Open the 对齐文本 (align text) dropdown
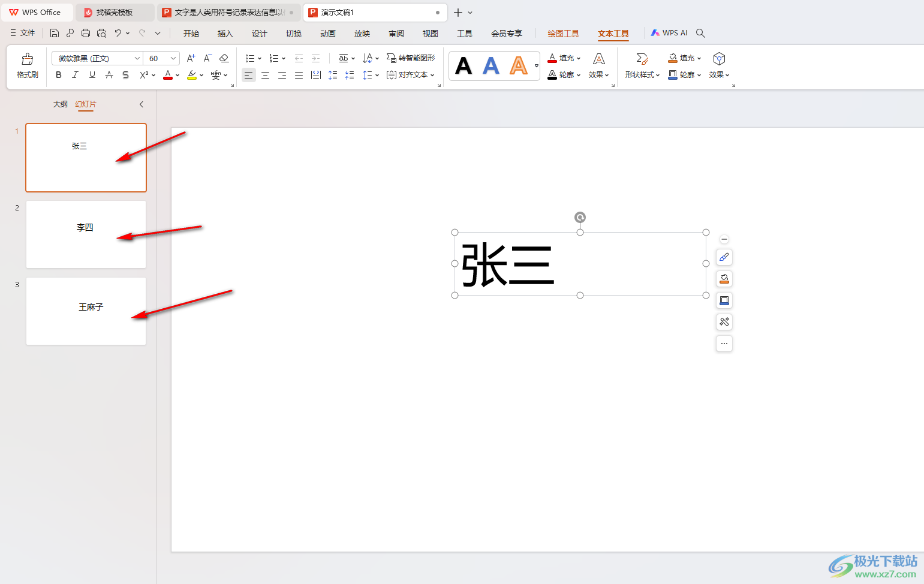Screen dimensions: 924x584 pyautogui.click(x=411, y=75)
